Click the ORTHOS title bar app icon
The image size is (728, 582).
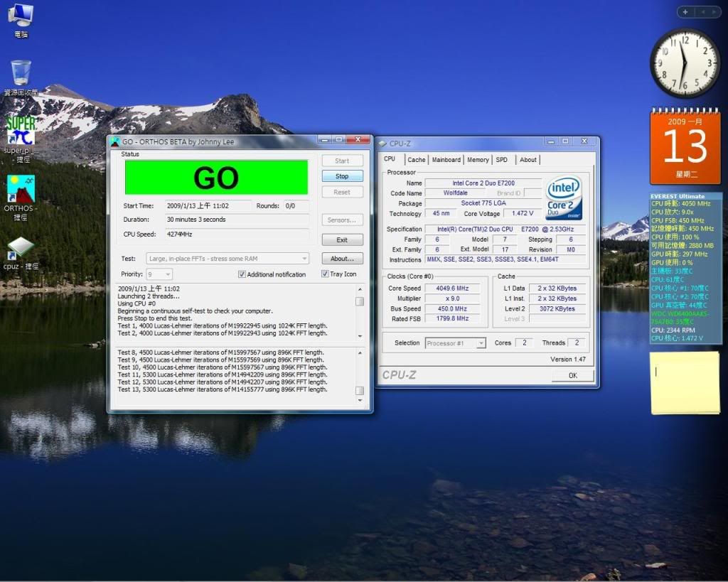tap(115, 141)
